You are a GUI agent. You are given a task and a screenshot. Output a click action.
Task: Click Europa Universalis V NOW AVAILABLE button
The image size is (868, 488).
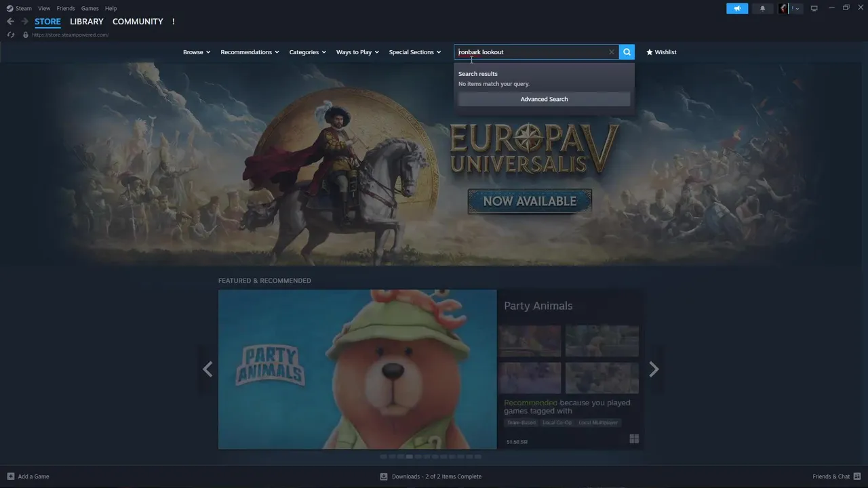[x=530, y=201]
